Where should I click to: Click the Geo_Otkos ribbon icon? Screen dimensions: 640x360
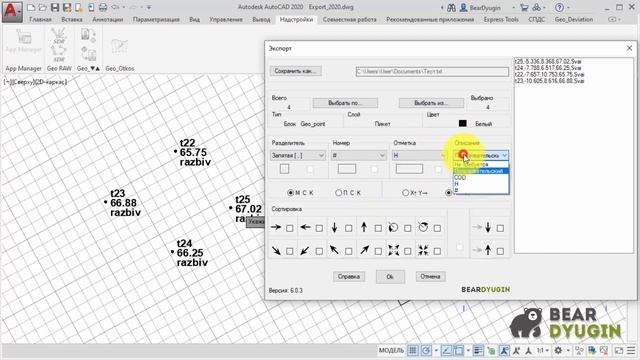pos(119,46)
